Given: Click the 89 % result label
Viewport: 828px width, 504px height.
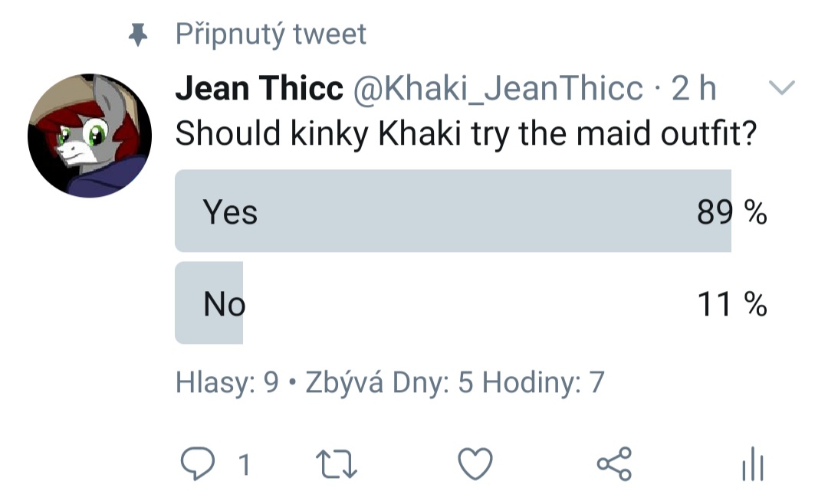Looking at the screenshot, I should [x=732, y=212].
